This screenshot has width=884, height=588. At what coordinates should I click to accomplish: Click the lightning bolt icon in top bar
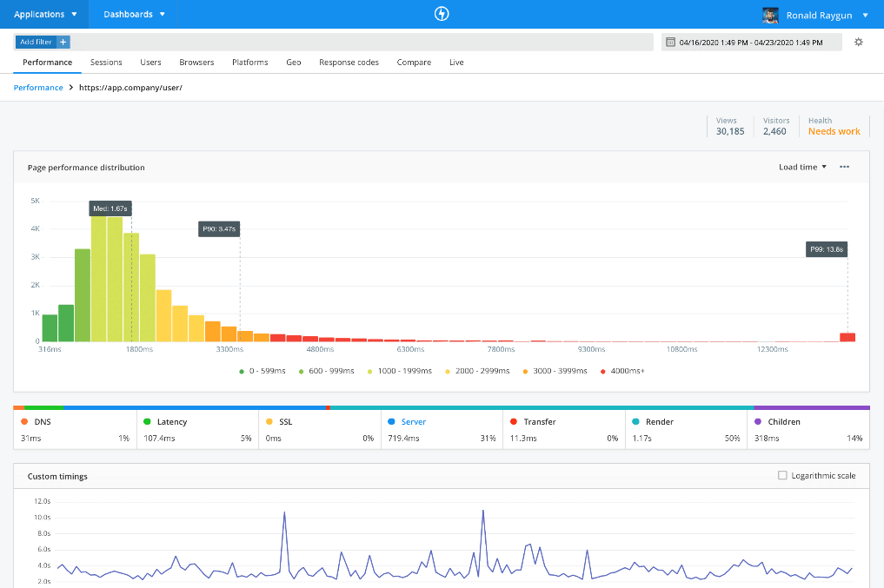442,13
